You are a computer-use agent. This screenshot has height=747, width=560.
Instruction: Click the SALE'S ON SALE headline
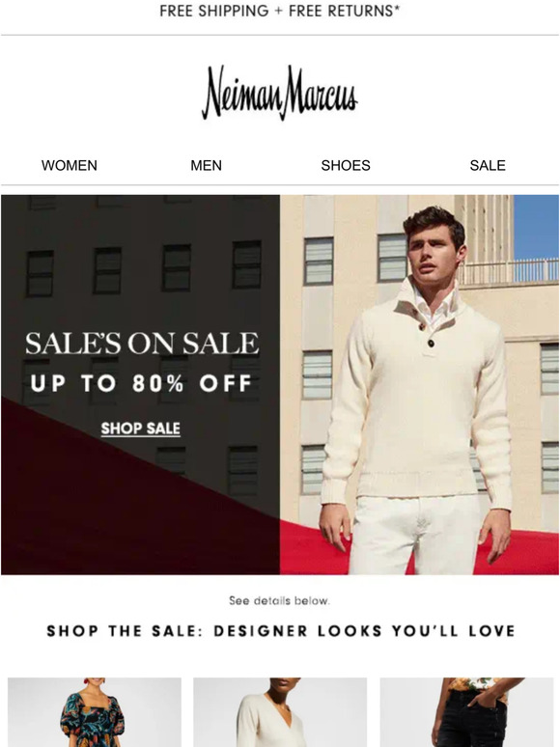click(x=142, y=343)
